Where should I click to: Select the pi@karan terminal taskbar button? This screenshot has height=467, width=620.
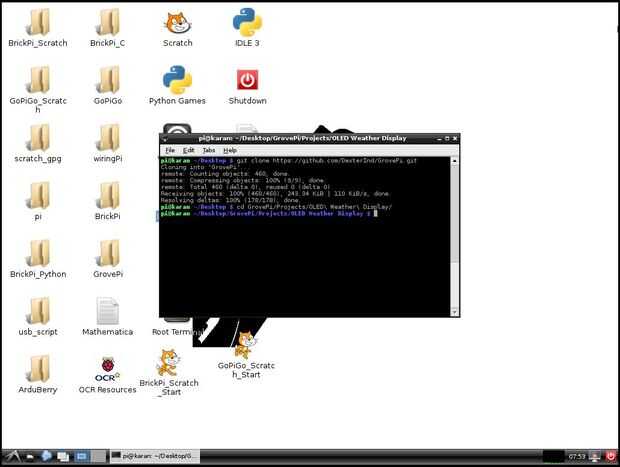click(x=155, y=456)
